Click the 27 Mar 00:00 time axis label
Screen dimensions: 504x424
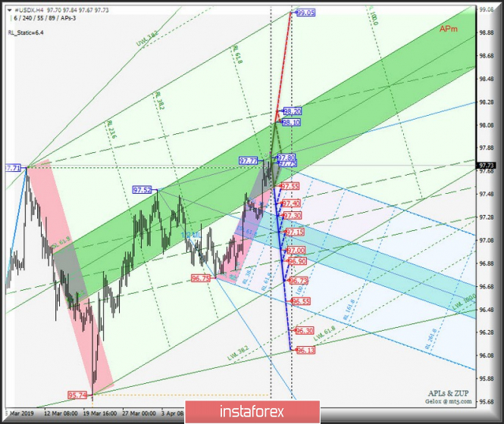[x=139, y=413]
